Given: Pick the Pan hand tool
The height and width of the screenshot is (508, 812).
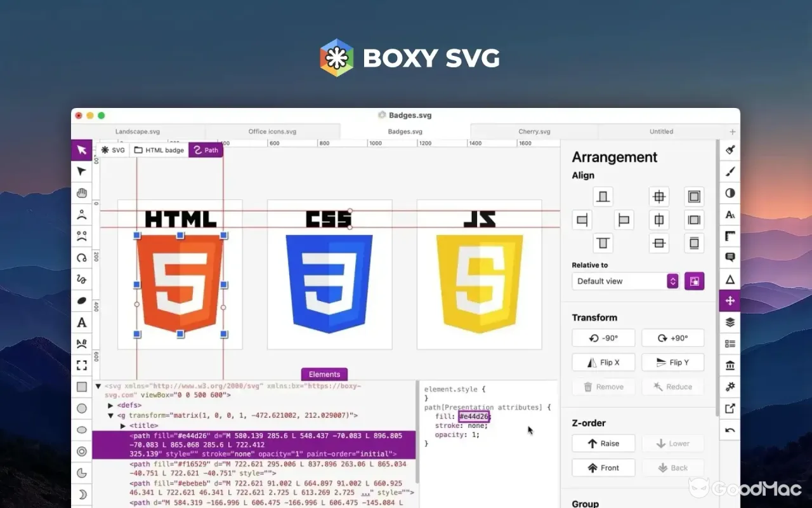Looking at the screenshot, I should [82, 193].
